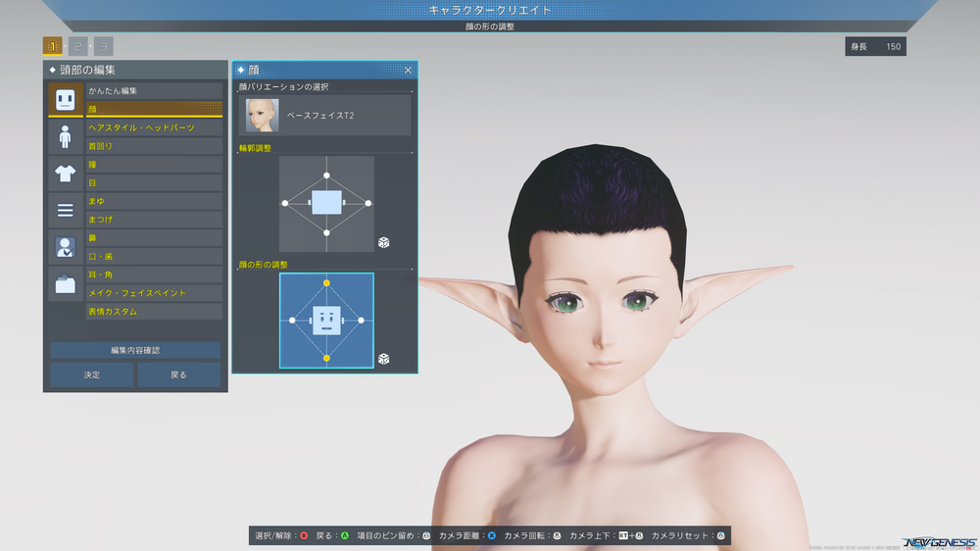
Task: Open 首回り menu entry
Action: click(x=155, y=146)
